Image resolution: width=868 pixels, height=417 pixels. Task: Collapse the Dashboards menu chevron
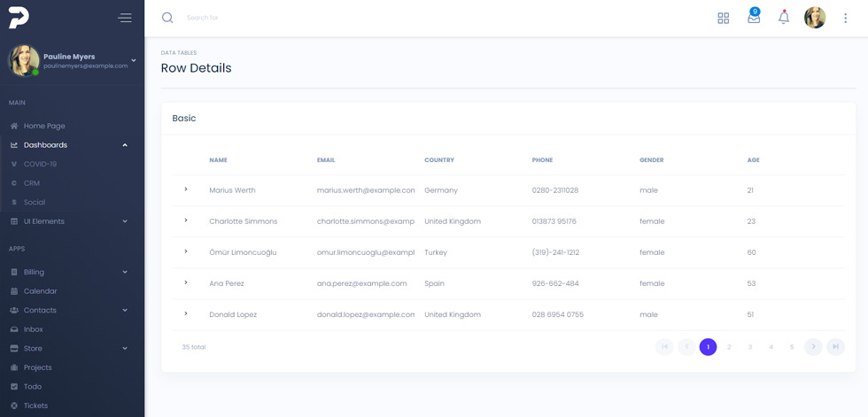125,145
